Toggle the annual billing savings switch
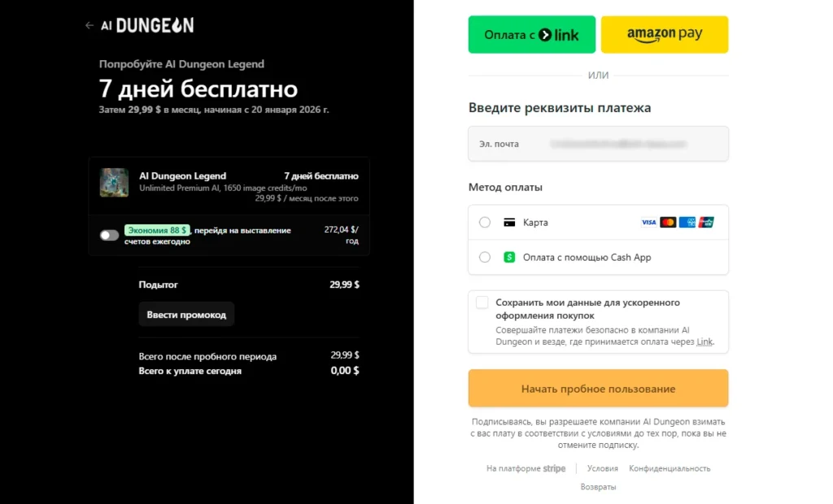 coord(110,235)
